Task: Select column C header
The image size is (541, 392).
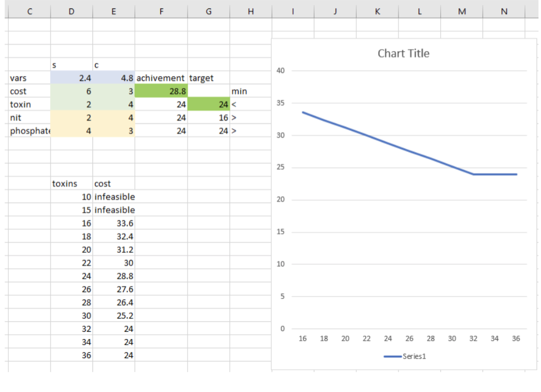Action: pos(29,11)
